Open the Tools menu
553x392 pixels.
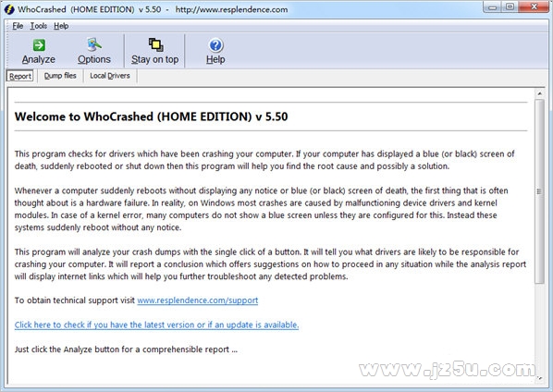tap(39, 26)
